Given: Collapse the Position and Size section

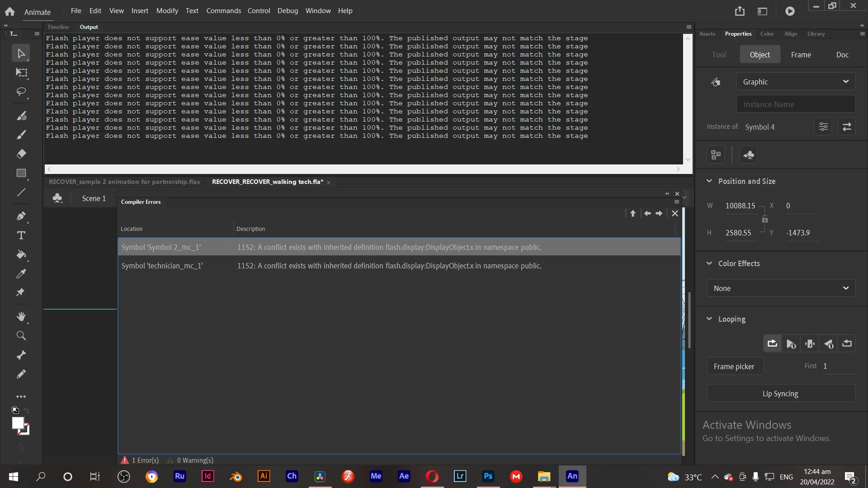Looking at the screenshot, I should tap(709, 181).
